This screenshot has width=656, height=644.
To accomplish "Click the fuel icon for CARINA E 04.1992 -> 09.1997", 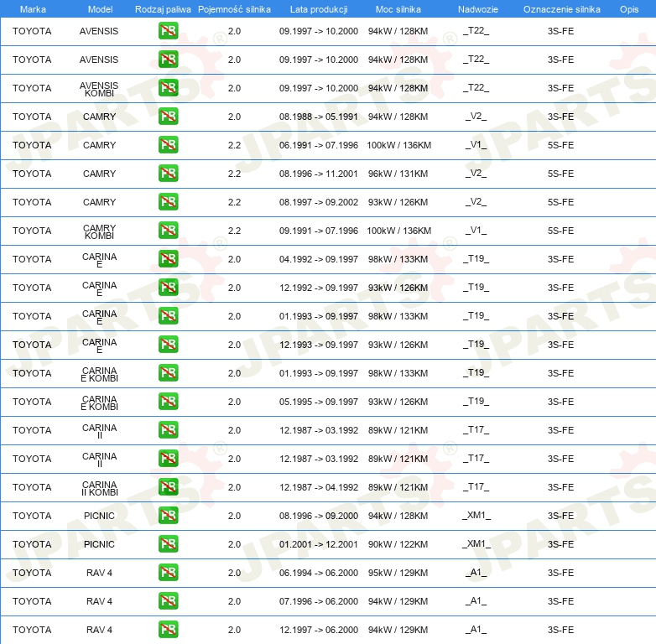I will [168, 259].
